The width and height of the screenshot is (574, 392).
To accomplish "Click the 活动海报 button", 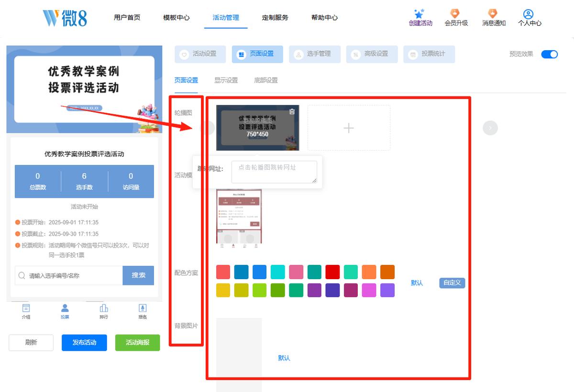I will click(138, 343).
